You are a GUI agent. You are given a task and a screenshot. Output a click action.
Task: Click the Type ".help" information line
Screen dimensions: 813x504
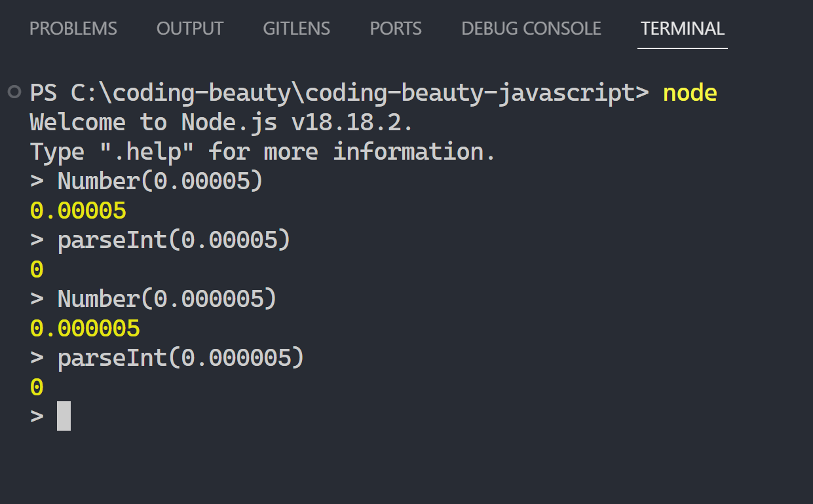point(263,152)
